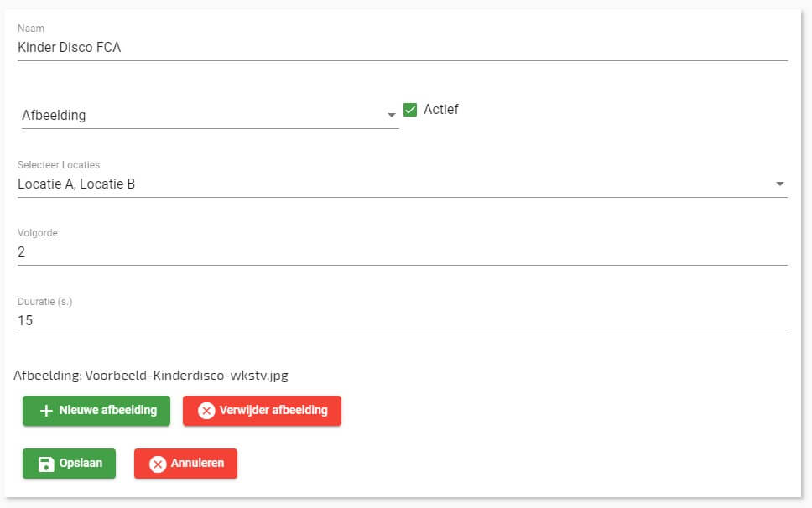Image resolution: width=812 pixels, height=508 pixels.
Task: Click the floppy disk icon on Opslaan
Action: (46, 464)
